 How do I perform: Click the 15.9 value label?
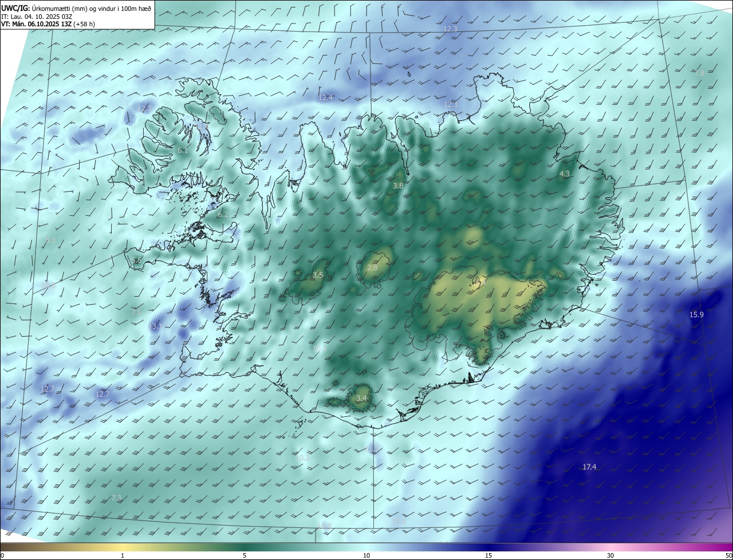point(696,315)
